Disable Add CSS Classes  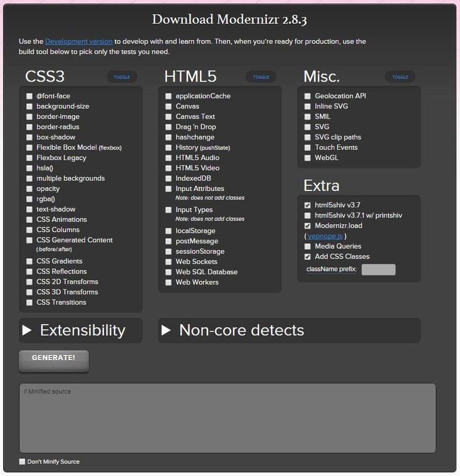pyautogui.click(x=308, y=257)
